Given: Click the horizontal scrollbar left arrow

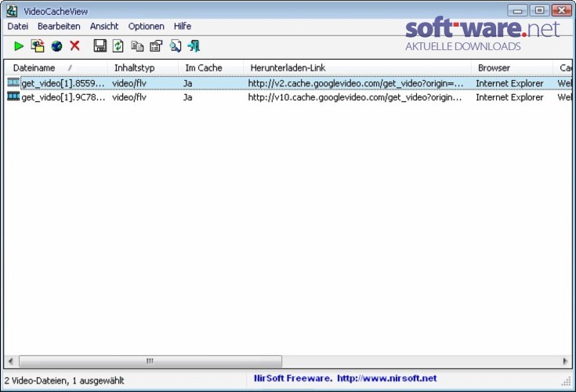Looking at the screenshot, I should point(11,361).
